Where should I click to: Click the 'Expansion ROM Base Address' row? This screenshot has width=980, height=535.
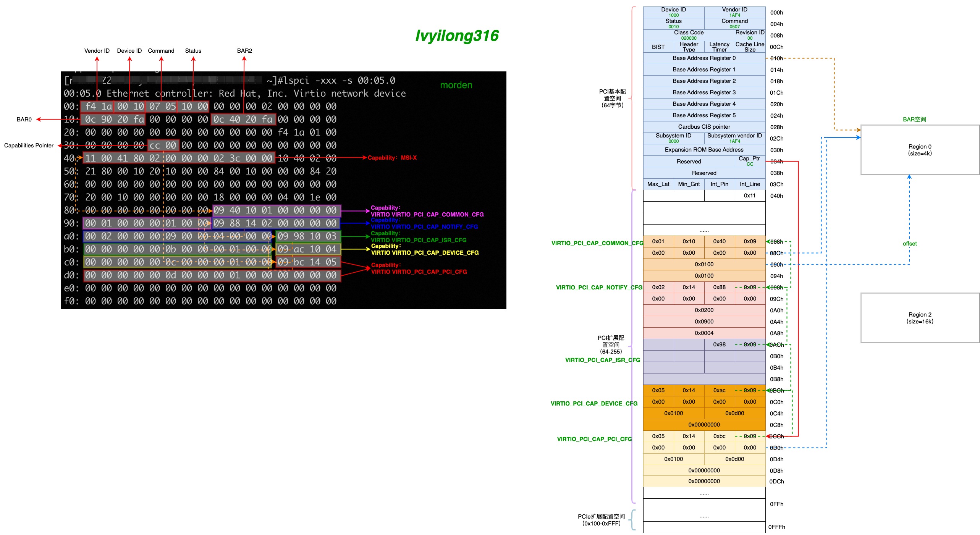(x=704, y=150)
